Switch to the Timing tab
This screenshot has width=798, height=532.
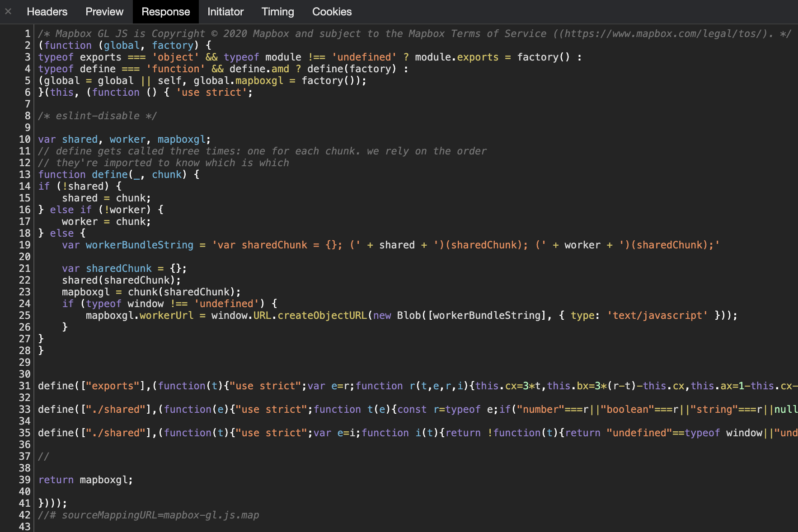coord(277,12)
